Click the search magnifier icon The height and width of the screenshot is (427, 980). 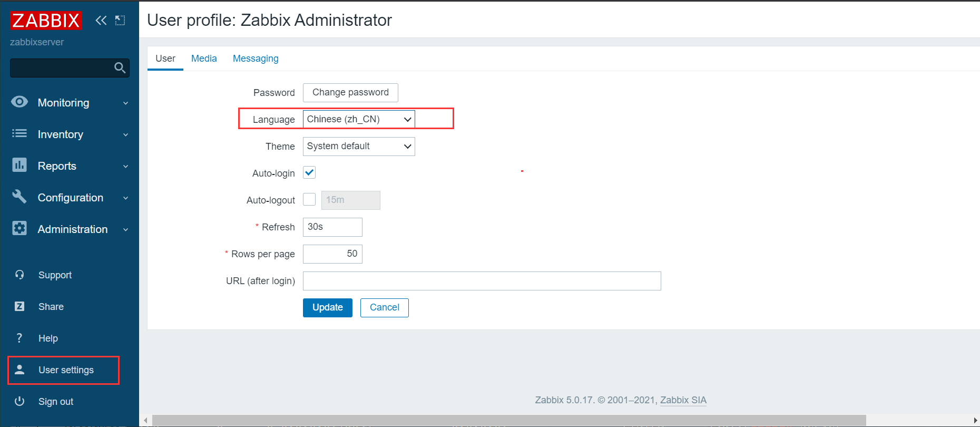point(120,67)
